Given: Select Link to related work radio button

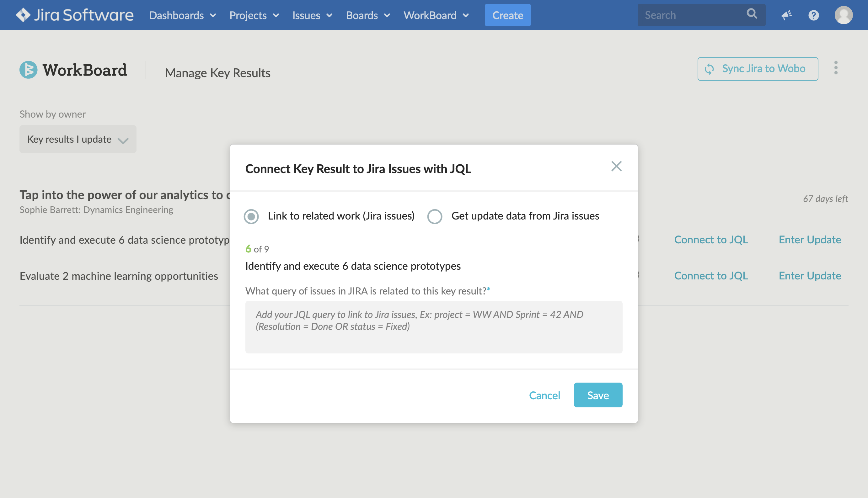Looking at the screenshot, I should click(251, 216).
